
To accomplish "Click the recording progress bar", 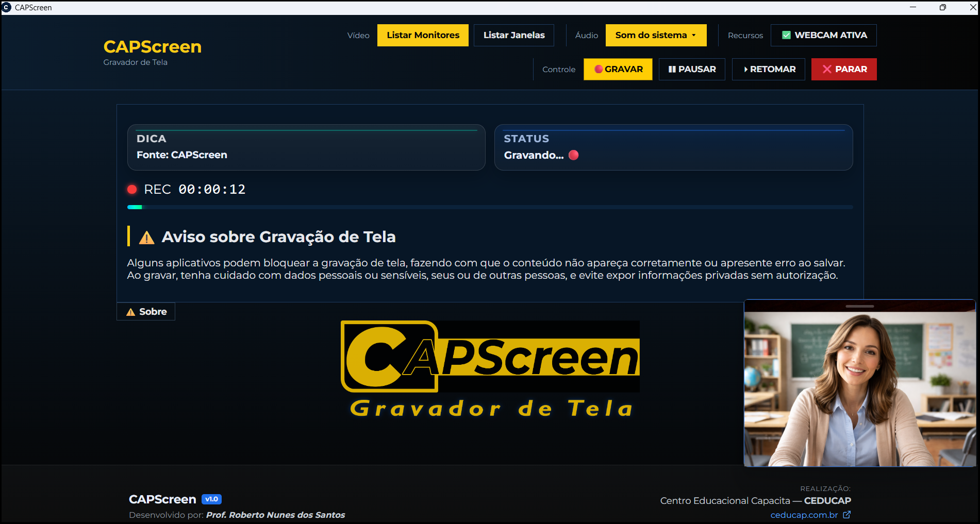I will (490, 207).
